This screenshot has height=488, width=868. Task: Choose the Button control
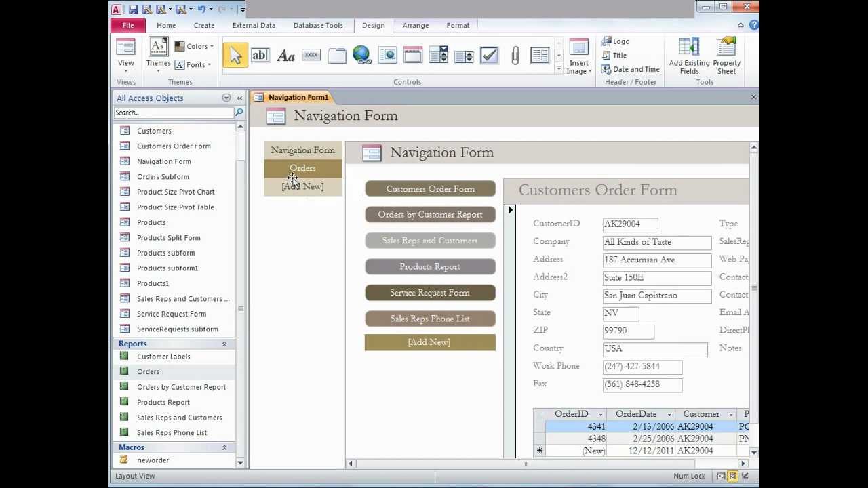pyautogui.click(x=311, y=56)
